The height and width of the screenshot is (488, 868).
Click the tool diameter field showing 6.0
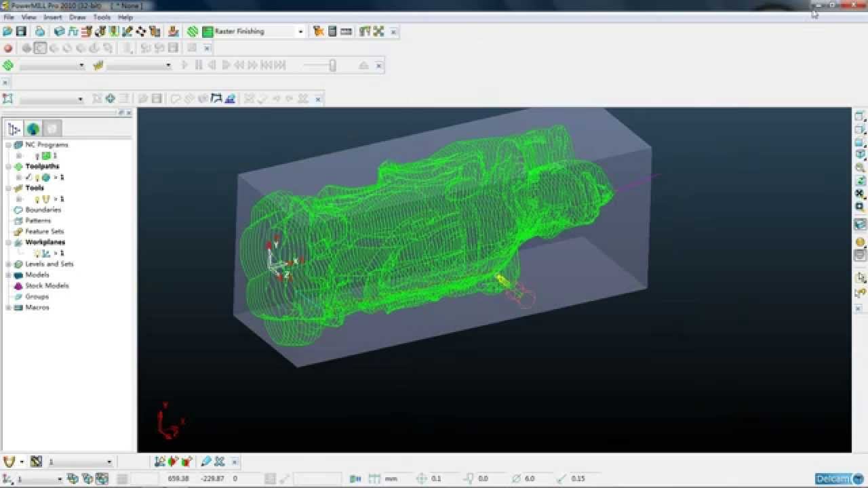click(530, 479)
